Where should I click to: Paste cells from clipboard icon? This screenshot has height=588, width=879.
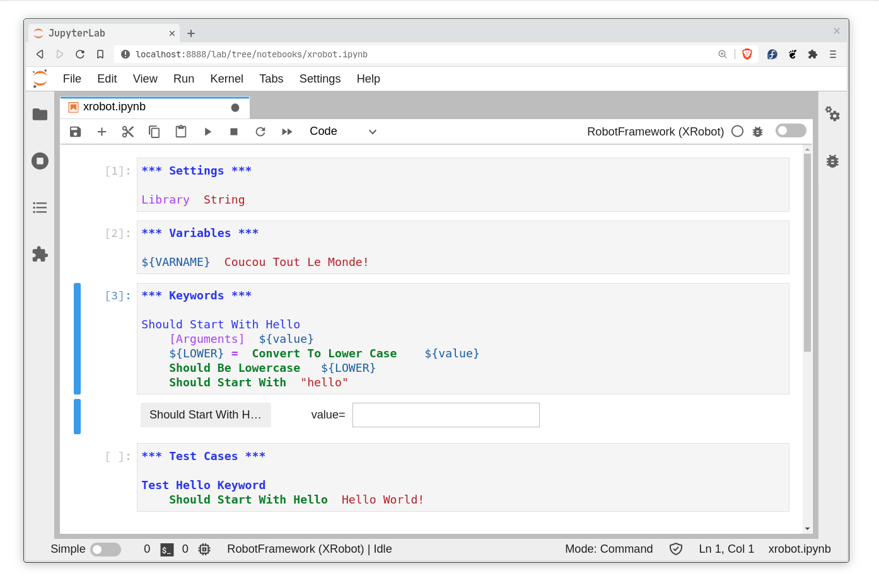[x=181, y=132]
